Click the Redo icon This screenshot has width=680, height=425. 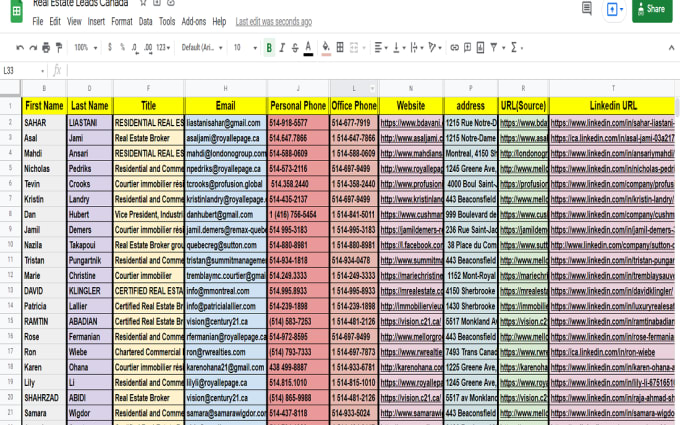(33, 48)
